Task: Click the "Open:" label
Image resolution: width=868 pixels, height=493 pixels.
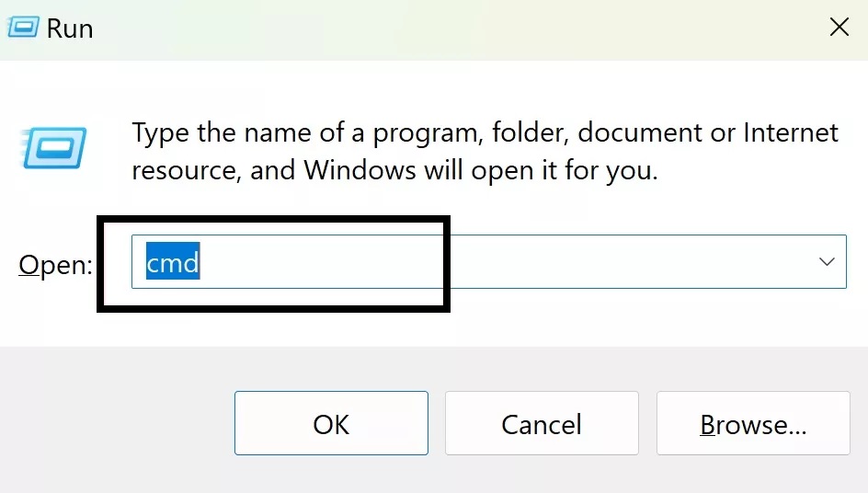Action: (55, 265)
